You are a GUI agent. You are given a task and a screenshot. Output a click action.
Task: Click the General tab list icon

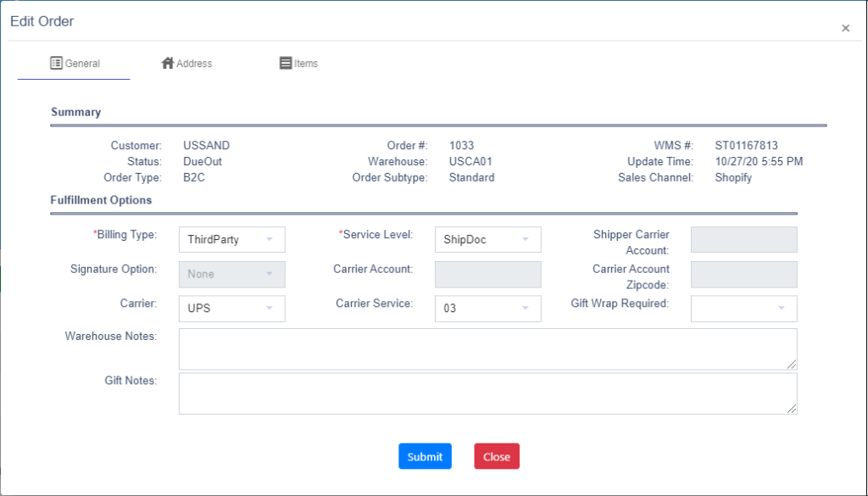tap(56, 63)
